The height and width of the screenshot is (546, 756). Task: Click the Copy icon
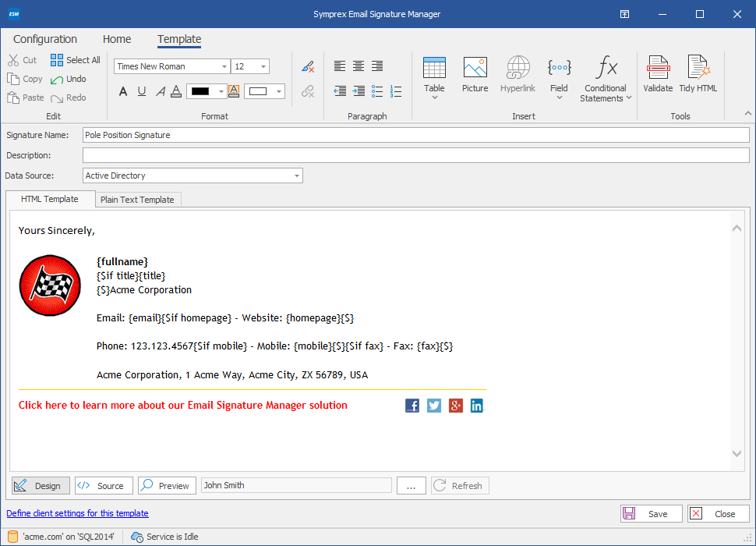[13, 79]
